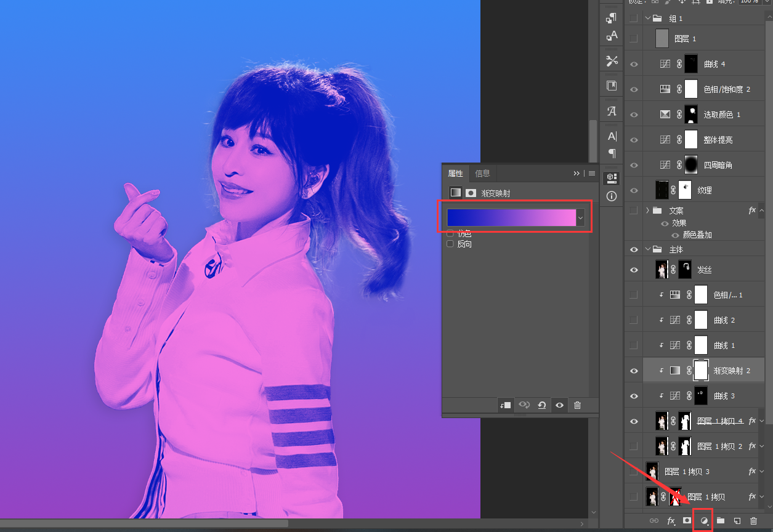Hide the 选取颜色 1 layer
Image resolution: width=773 pixels, height=532 pixels.
coord(634,115)
